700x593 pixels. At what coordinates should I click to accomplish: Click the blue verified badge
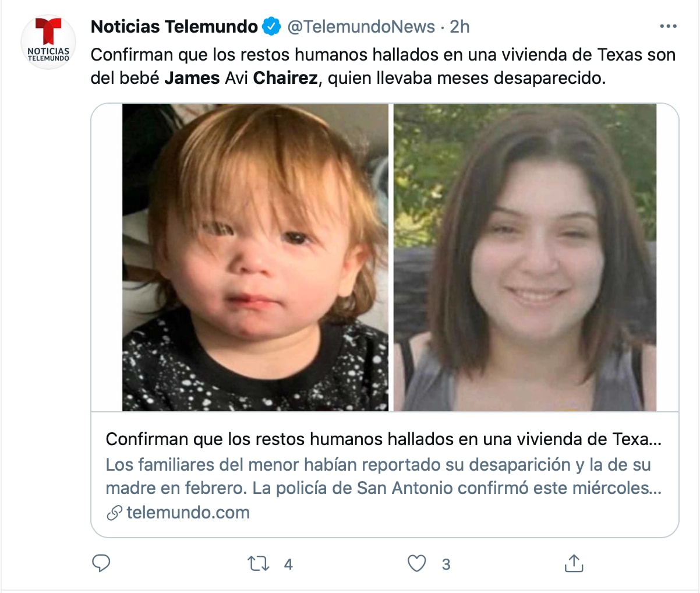pyautogui.click(x=271, y=26)
